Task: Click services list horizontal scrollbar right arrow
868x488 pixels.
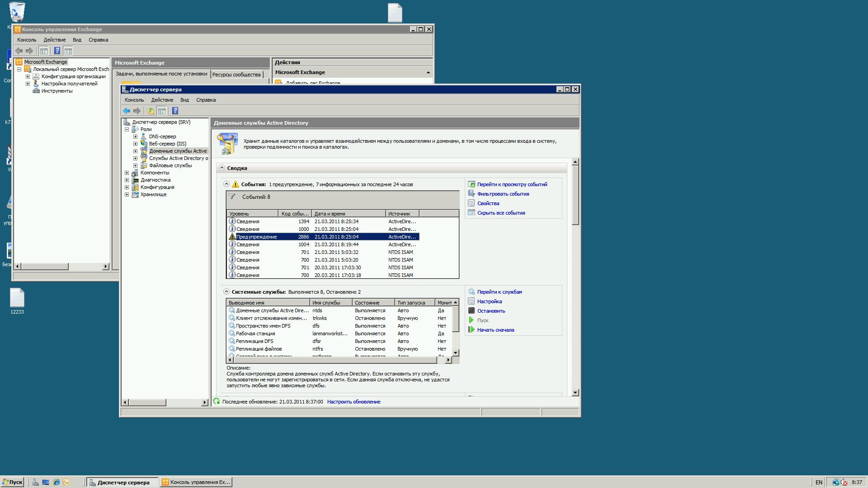Action: (448, 360)
